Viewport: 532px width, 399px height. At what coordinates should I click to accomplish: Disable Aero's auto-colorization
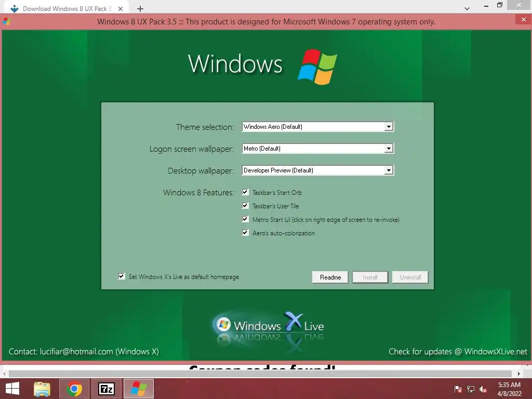[245, 233]
